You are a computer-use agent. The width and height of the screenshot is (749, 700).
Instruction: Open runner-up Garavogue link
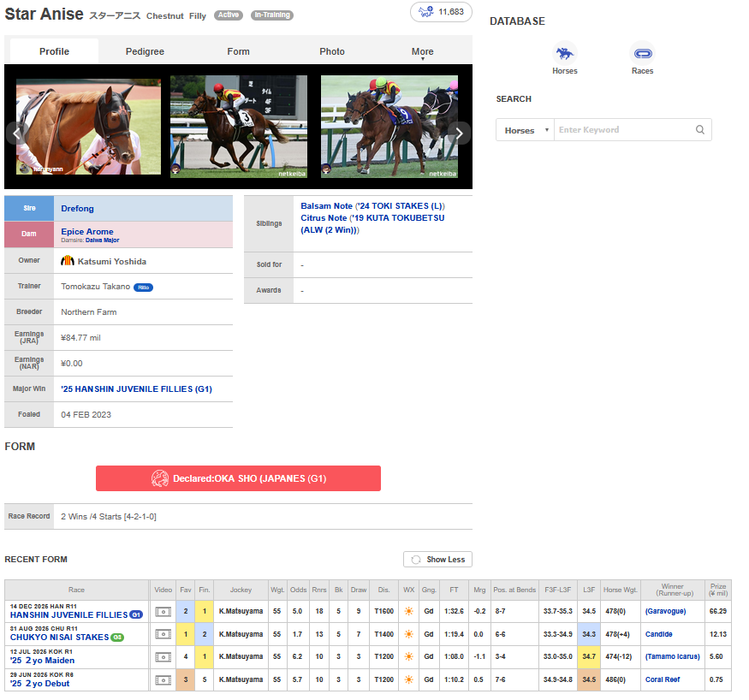(665, 611)
